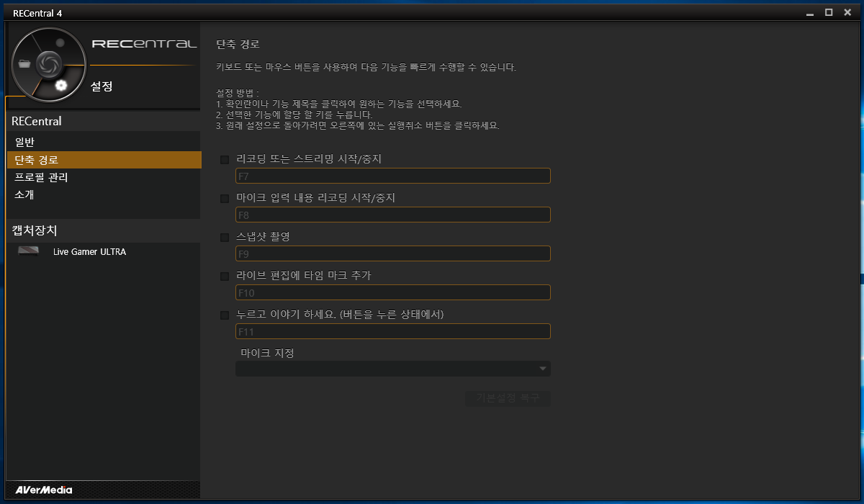Enable 리코딩 또는 스트리밍 시작/중지 checkbox
The width and height of the screenshot is (864, 504).
pyautogui.click(x=225, y=159)
